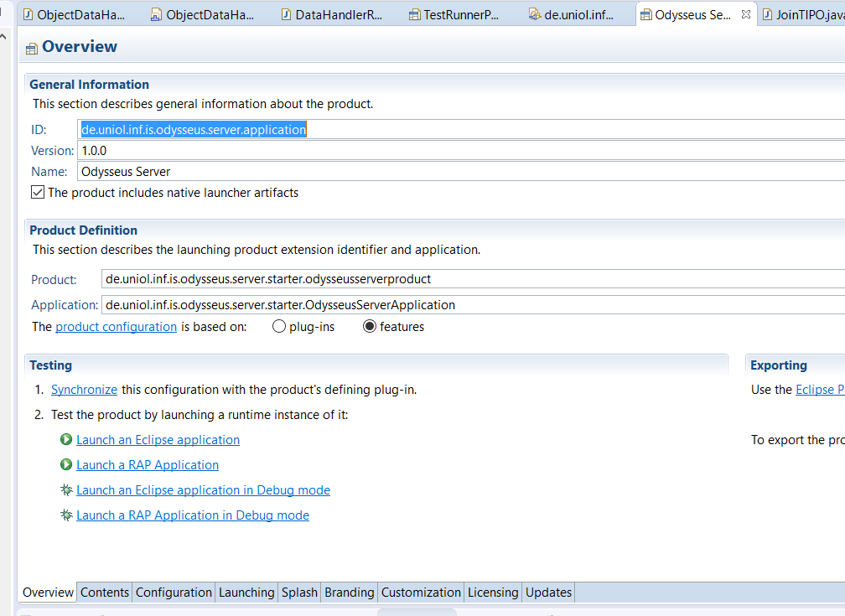Image resolution: width=845 pixels, height=616 pixels.
Task: Click Launch a RAP Application in Debug mode
Action: [193, 515]
